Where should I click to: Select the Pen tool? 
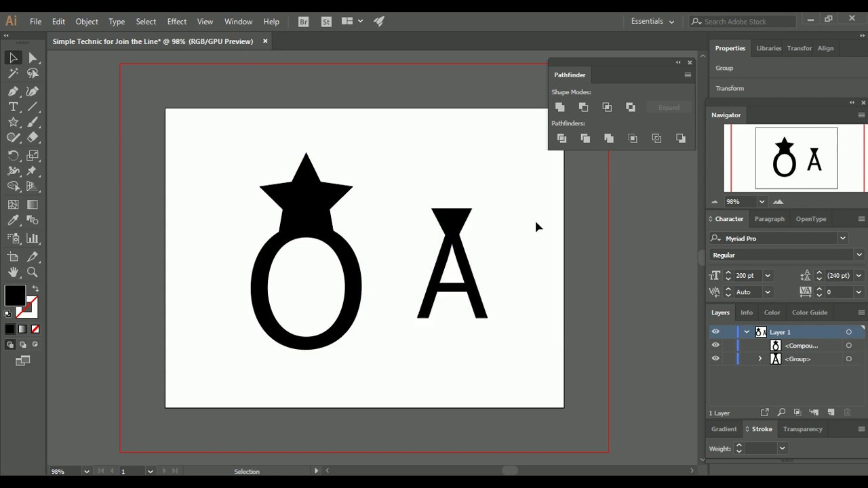point(13,91)
